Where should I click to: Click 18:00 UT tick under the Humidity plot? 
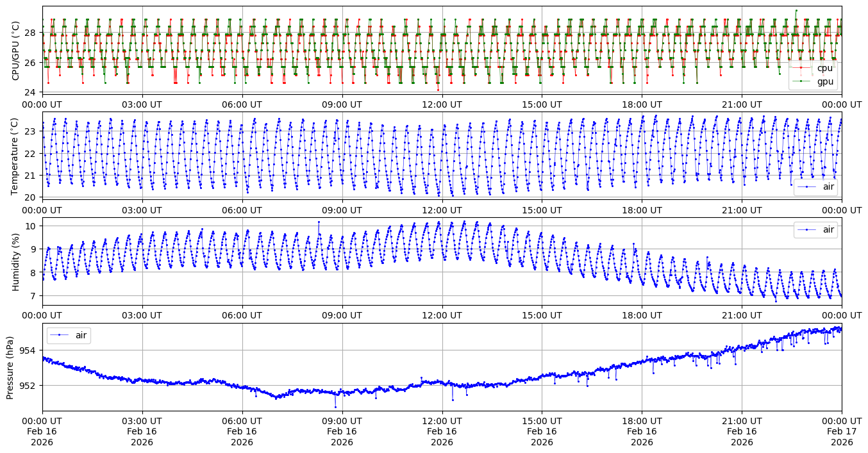642,315
